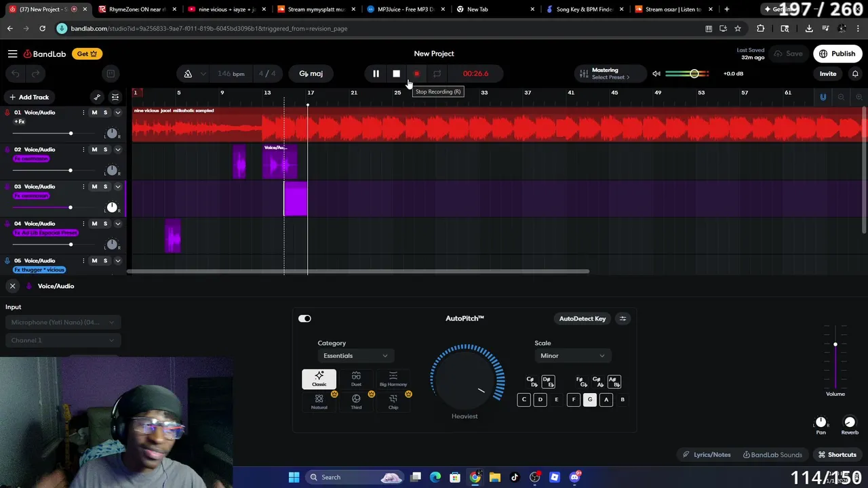This screenshot has width=868, height=488.
Task: Select the Duet AutoPitch preset
Action: tap(356, 379)
